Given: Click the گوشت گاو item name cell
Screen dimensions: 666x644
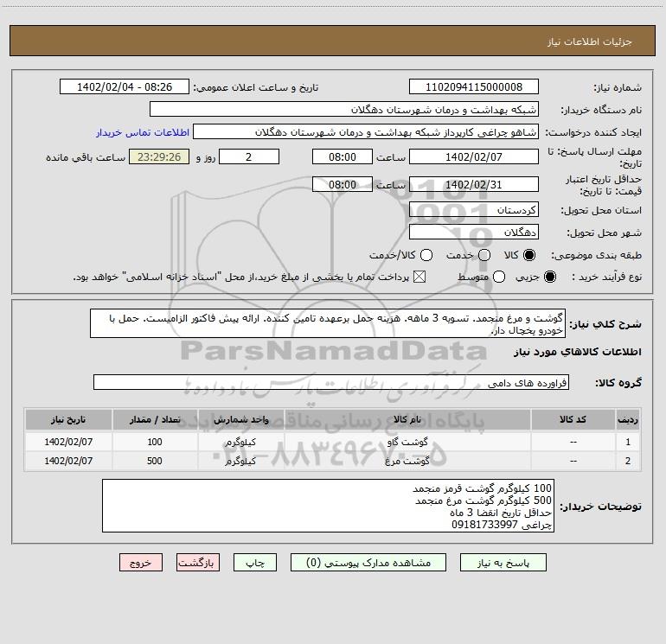Looking at the screenshot, I should (x=407, y=442).
